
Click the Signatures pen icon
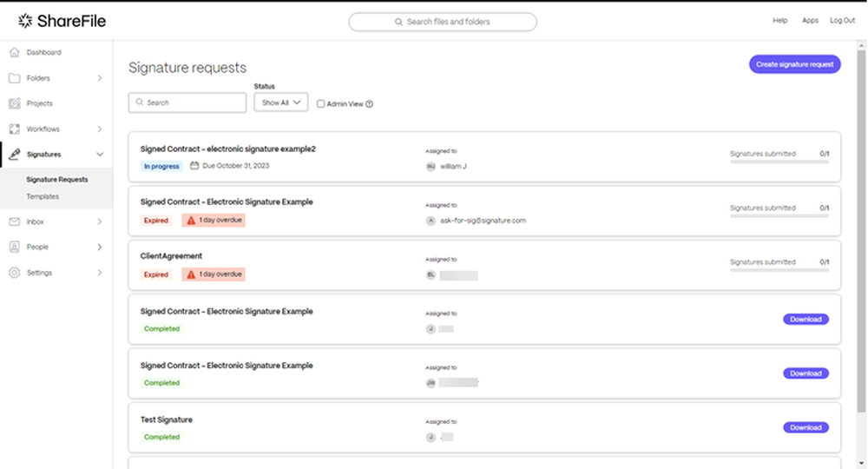click(14, 155)
